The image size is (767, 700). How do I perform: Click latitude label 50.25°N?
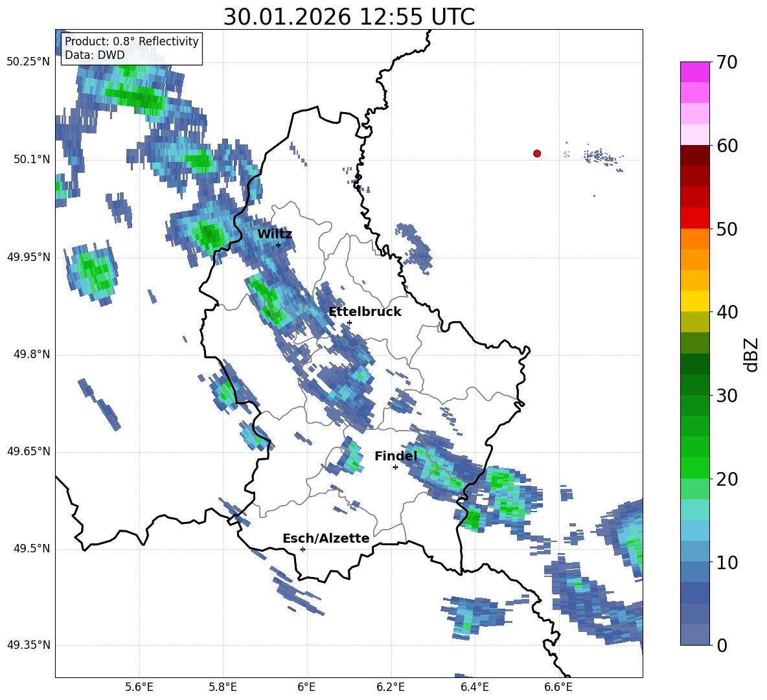[29, 62]
